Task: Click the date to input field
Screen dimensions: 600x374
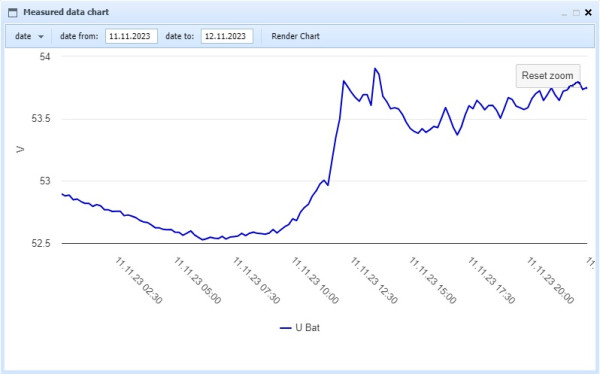Action: tap(227, 36)
